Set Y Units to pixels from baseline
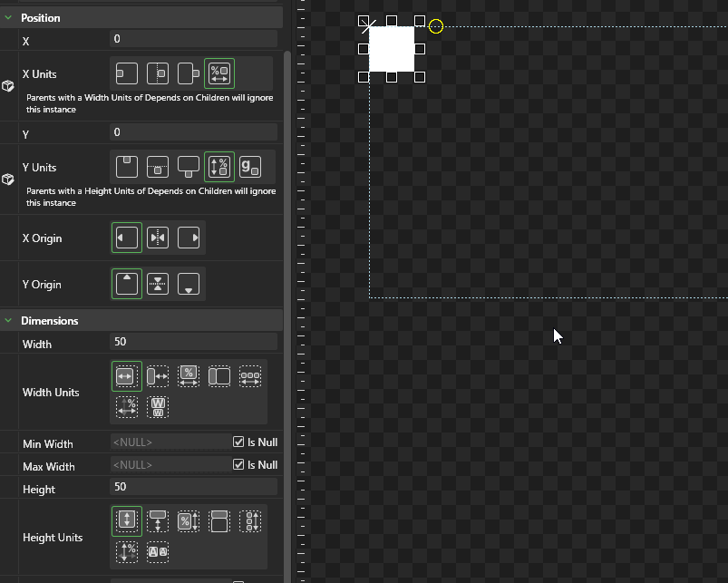 click(x=249, y=167)
